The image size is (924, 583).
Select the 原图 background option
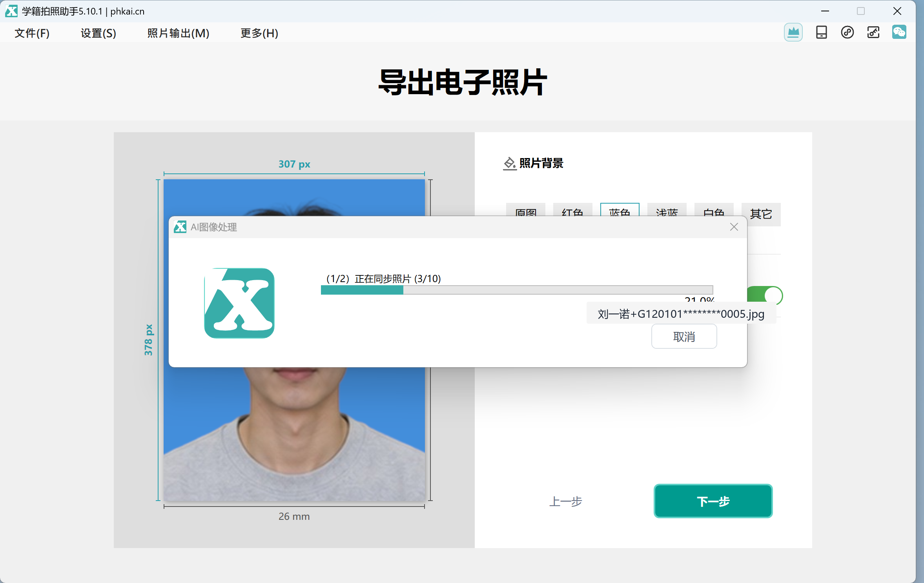(525, 210)
